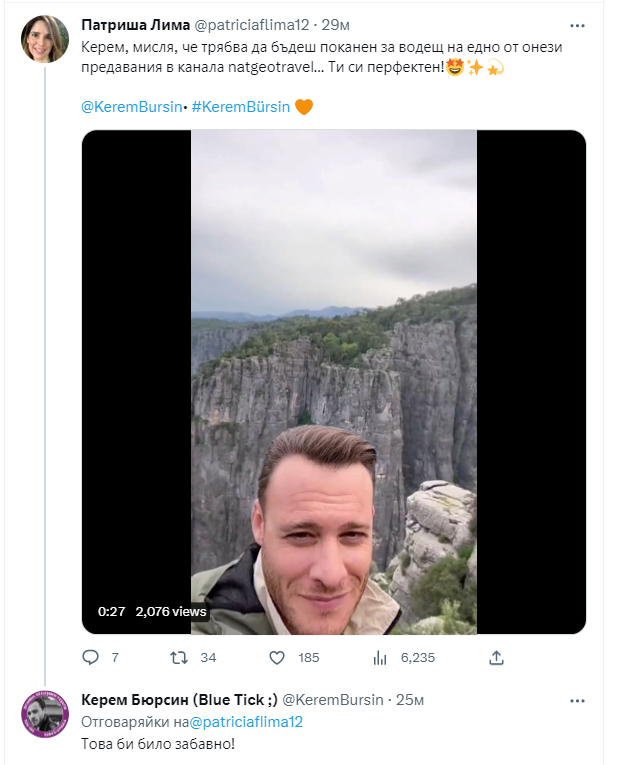Screen dimensions: 621x765
Task: Open the #KeremBürsin hashtag
Action: [x=239, y=107]
